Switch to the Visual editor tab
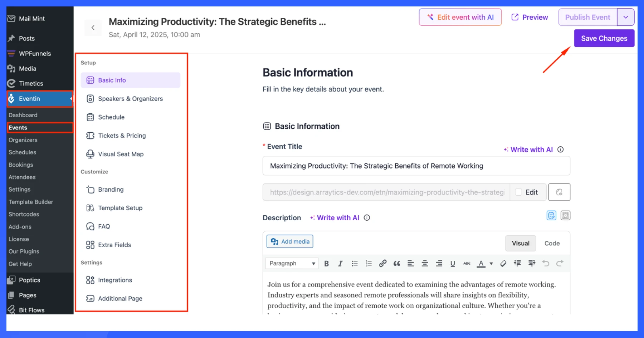644x338 pixels. point(521,244)
